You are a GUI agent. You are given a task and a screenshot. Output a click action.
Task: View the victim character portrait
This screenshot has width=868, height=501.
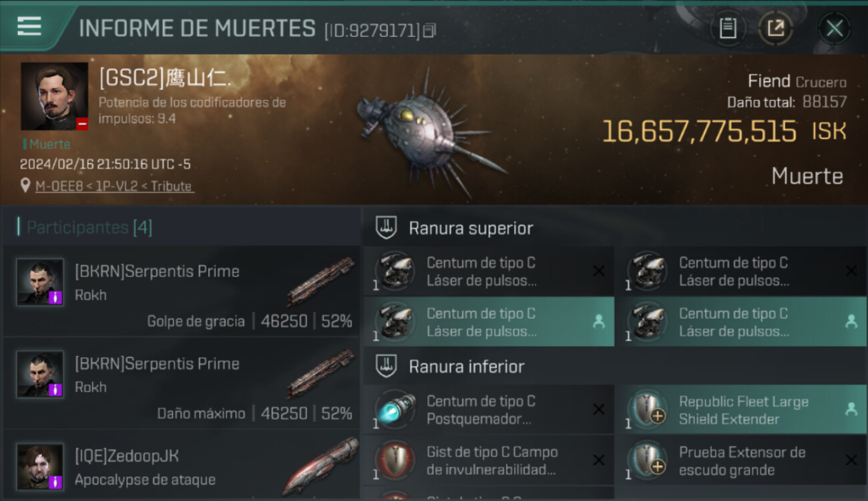pos(54,96)
